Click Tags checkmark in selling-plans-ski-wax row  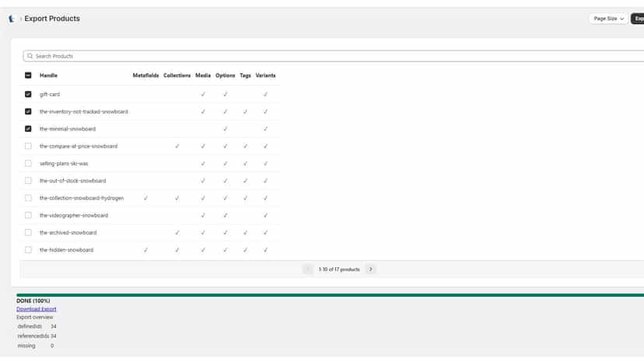tap(245, 163)
